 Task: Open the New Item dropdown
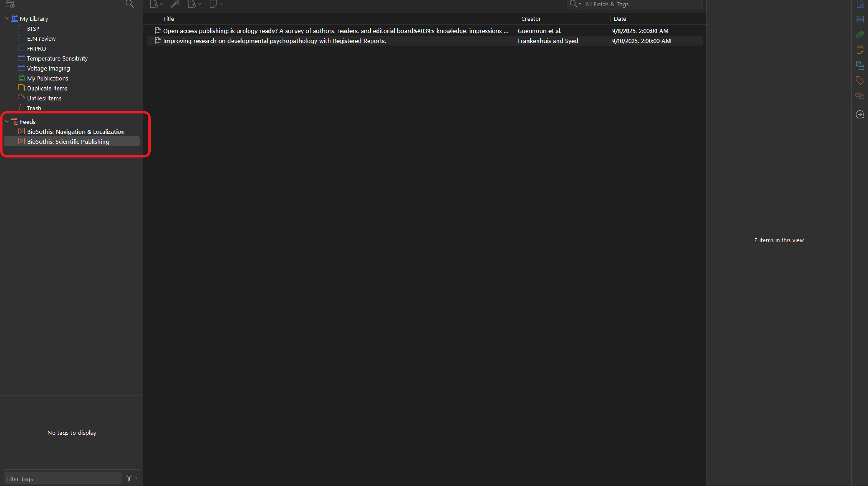pyautogui.click(x=156, y=4)
